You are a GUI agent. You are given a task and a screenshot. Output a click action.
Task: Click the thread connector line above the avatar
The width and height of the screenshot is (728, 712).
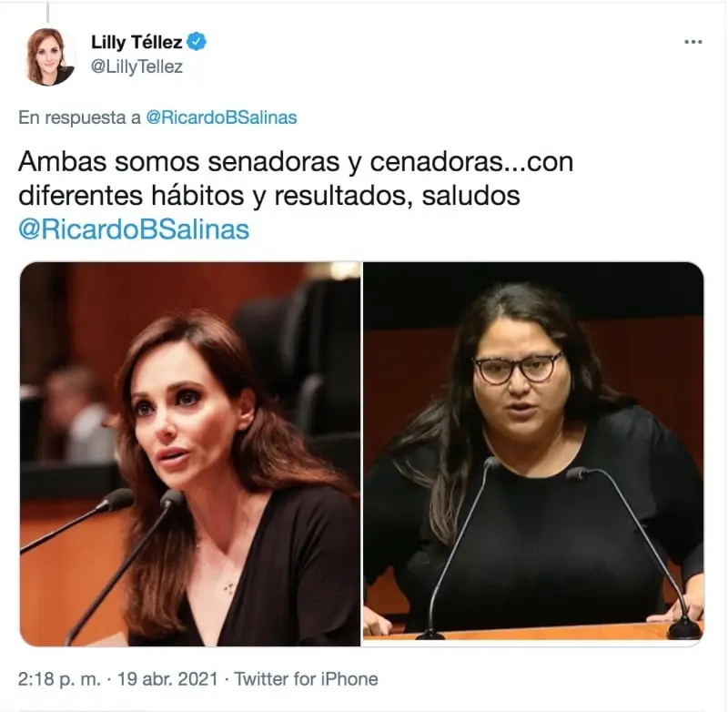tap(48, 12)
